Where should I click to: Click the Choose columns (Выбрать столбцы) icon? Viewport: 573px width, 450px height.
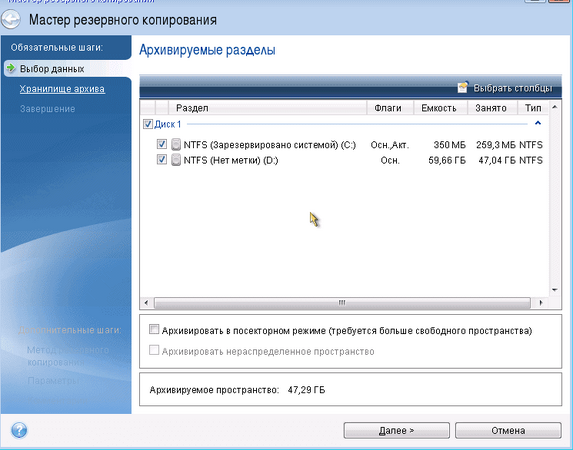[x=462, y=87]
